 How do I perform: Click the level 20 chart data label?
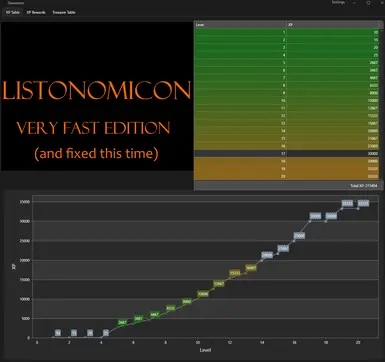(363, 203)
